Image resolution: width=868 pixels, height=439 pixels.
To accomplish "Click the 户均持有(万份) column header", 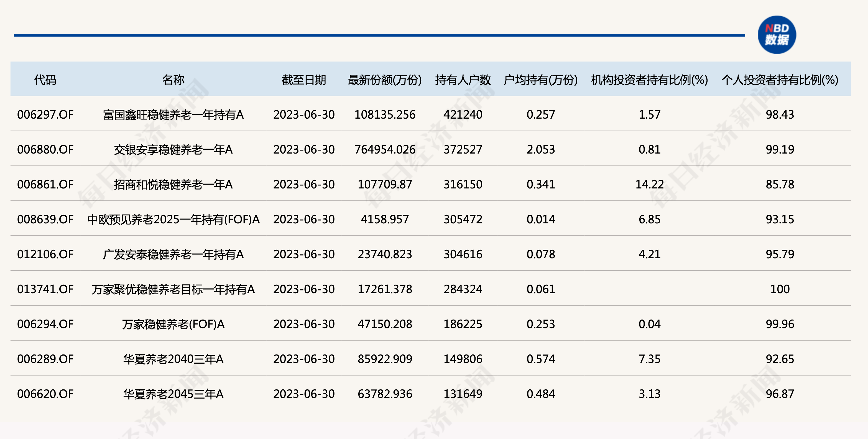I will pyautogui.click(x=540, y=80).
